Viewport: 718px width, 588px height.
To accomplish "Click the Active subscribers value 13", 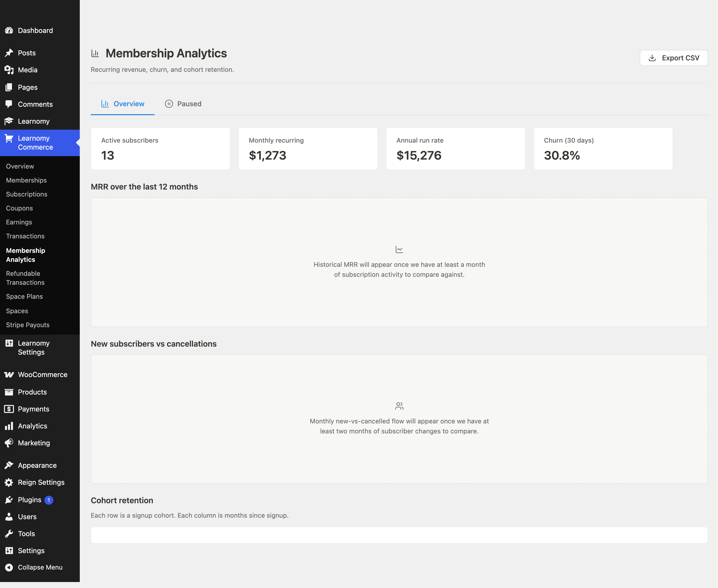I will pyautogui.click(x=108, y=155).
